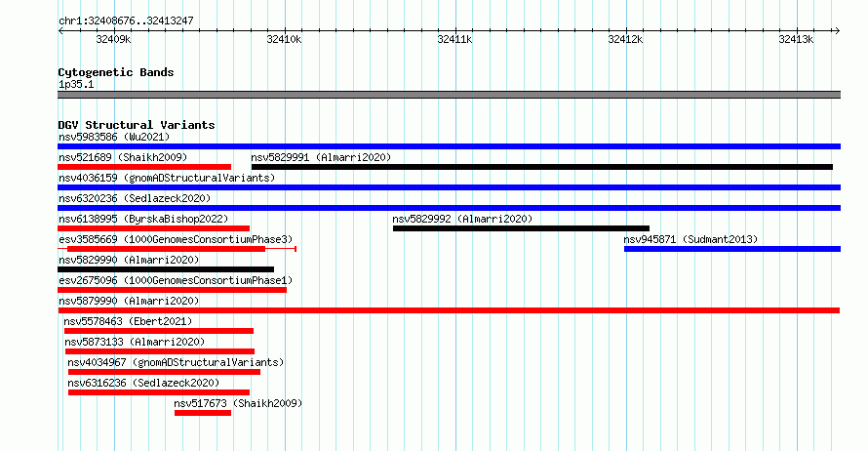
Task: Open nsv5829992 (Almarri2020) label
Action: (462, 219)
